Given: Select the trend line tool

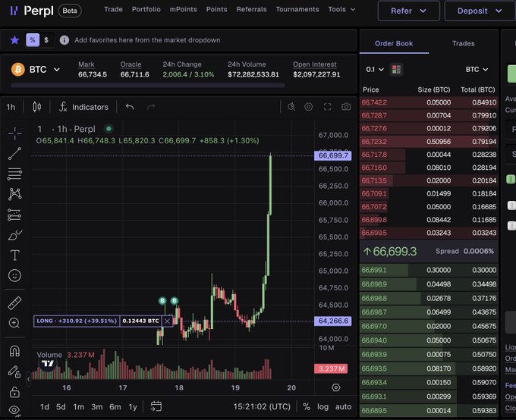Looking at the screenshot, I should (x=15, y=154).
